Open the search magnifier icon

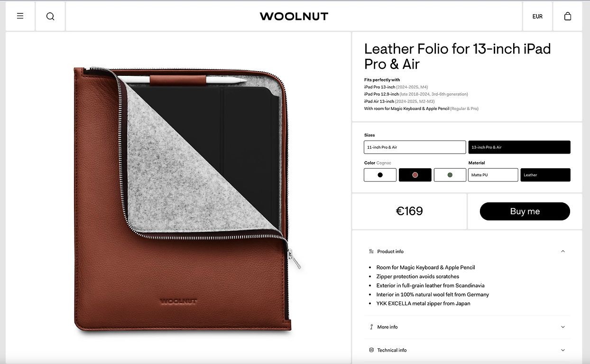[x=50, y=16]
